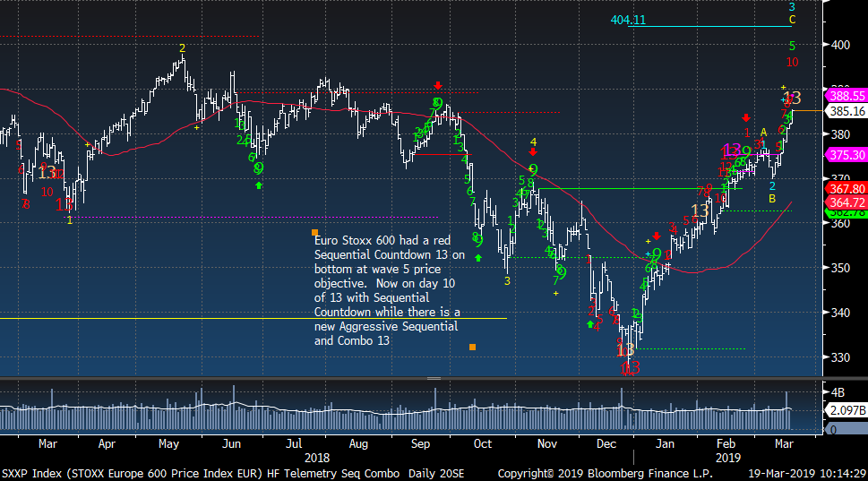The height and width of the screenshot is (481, 868).
Task: Click the peach 13 marker in late January
Action: pos(700,210)
